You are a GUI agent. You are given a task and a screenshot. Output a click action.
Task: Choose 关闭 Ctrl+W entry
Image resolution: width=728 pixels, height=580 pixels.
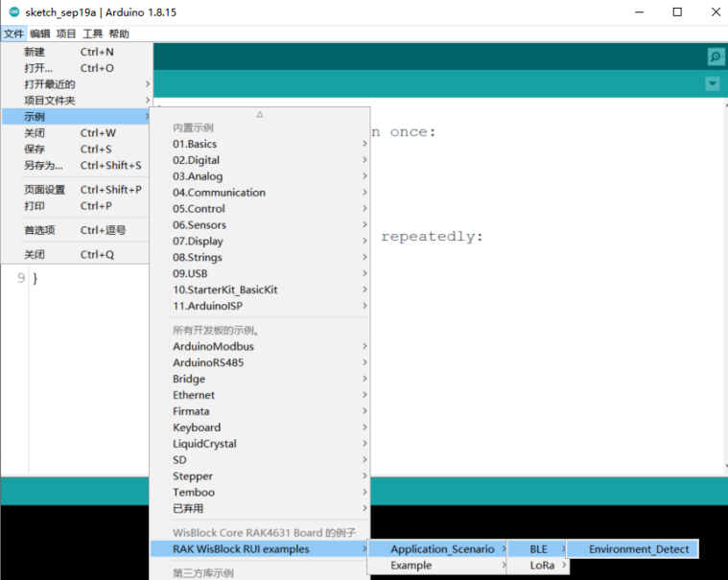(77, 133)
